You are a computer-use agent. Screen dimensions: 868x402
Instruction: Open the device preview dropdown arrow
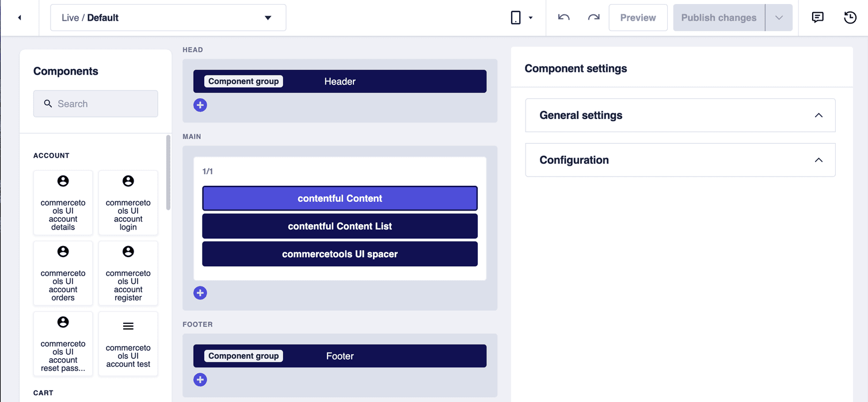click(x=530, y=17)
